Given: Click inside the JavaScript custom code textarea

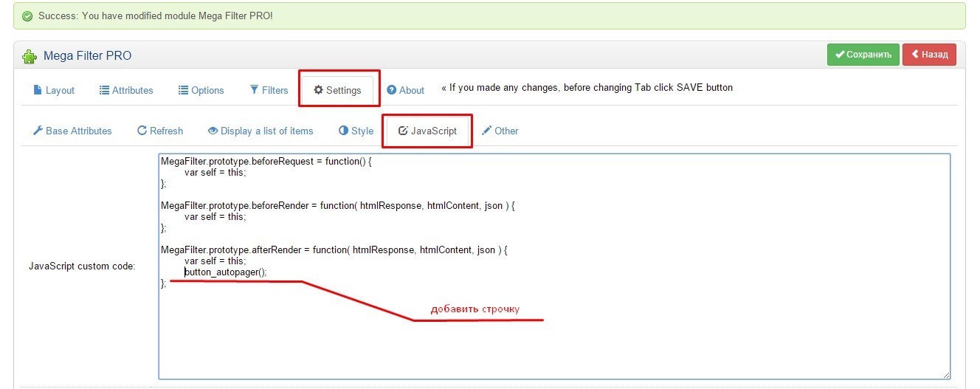Looking at the screenshot, I should pos(554,266).
